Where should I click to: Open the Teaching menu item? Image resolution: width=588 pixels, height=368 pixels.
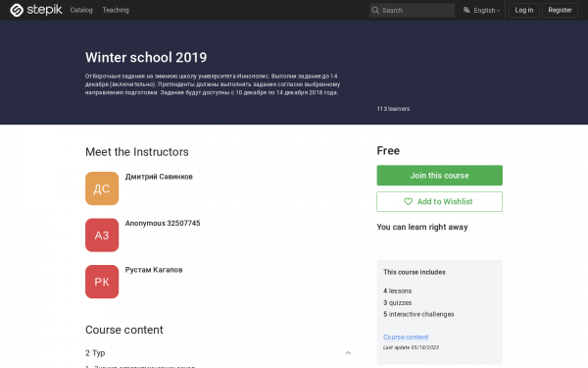[116, 10]
